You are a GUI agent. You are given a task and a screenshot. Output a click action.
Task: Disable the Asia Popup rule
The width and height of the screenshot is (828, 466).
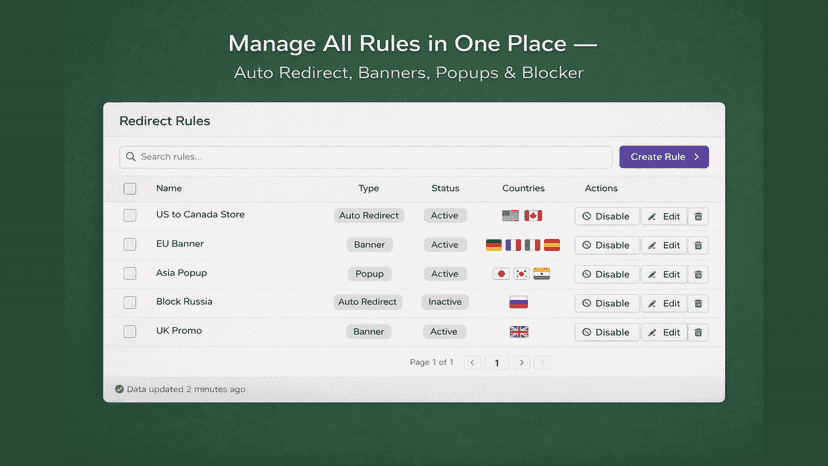(607, 274)
